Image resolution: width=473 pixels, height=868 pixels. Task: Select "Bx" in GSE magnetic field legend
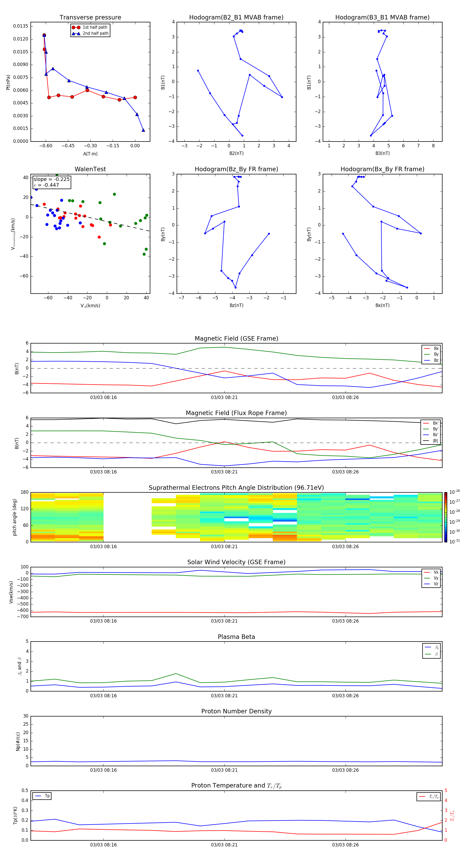[x=431, y=349]
